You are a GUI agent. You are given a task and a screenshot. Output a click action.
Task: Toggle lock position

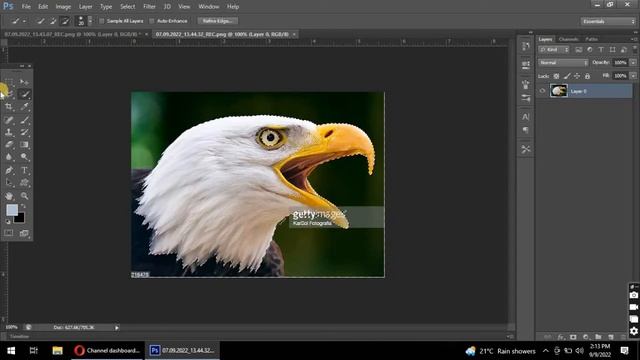[x=577, y=76]
